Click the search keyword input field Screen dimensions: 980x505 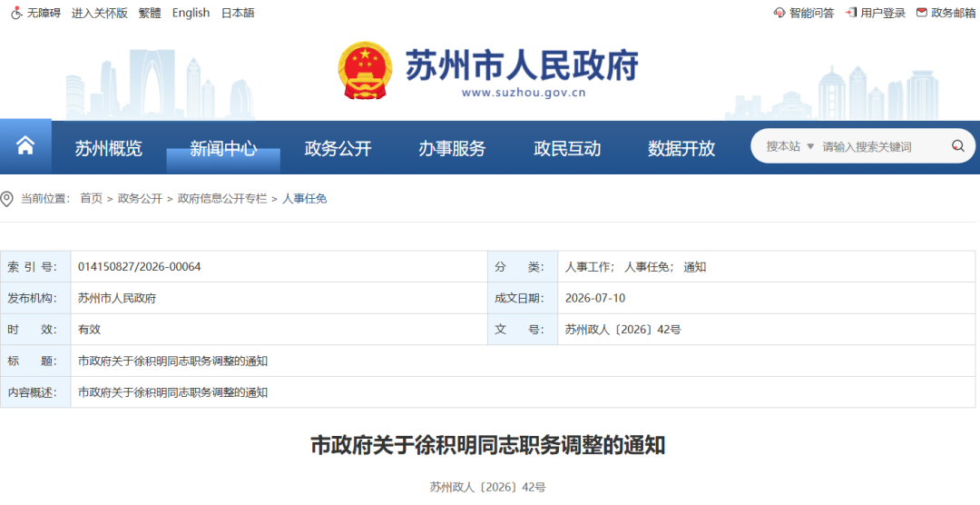tap(881, 146)
